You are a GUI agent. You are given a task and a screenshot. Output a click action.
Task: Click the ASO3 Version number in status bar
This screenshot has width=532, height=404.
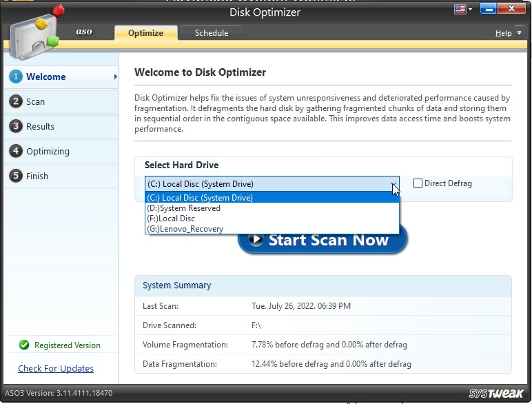(59, 393)
